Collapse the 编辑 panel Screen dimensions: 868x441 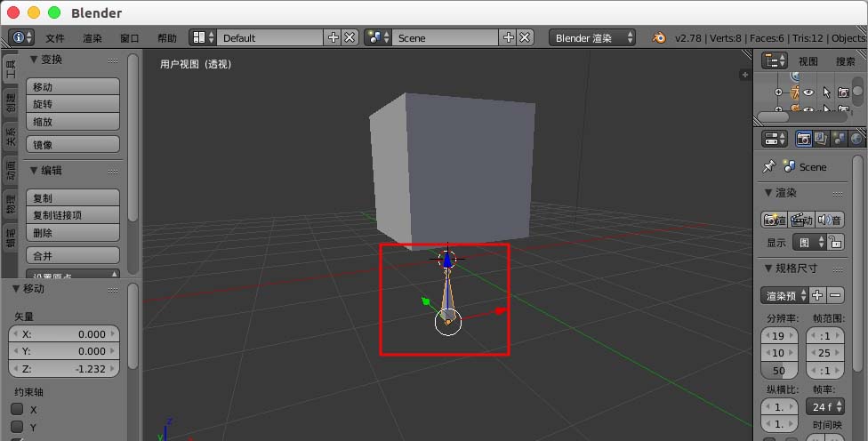pos(34,171)
